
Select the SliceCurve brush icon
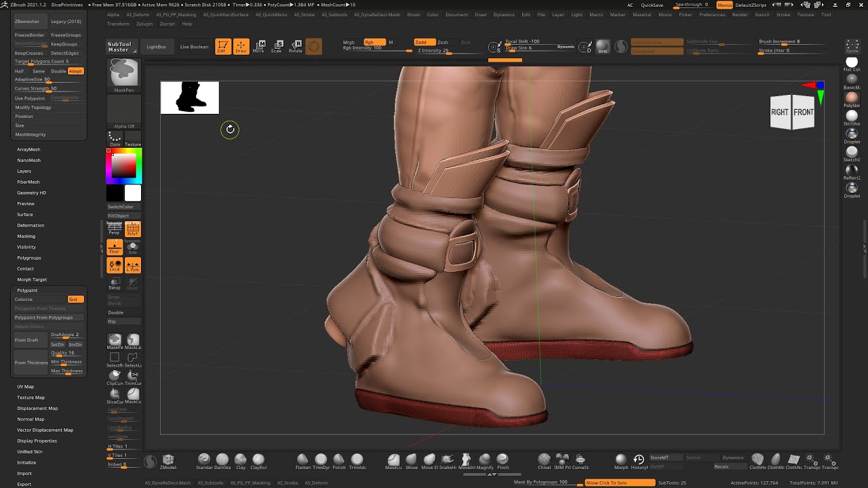point(115,396)
